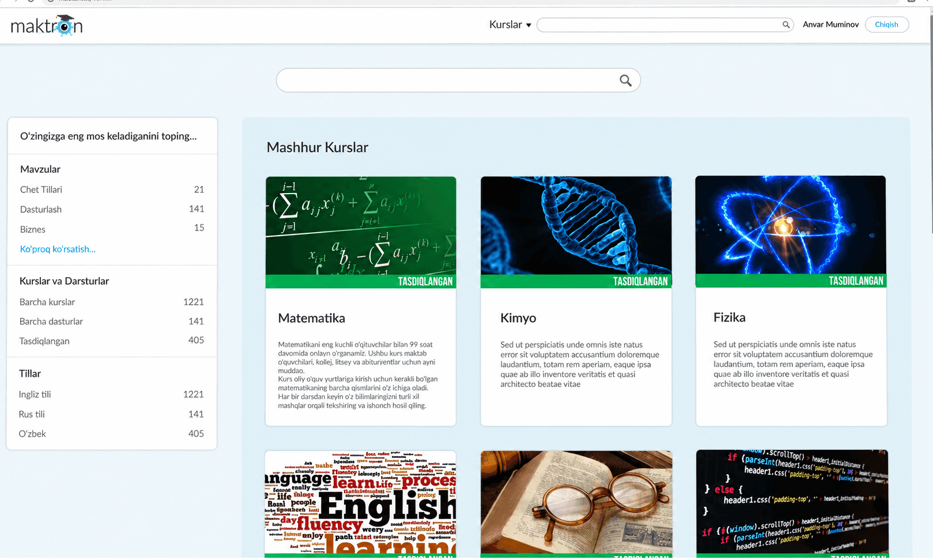Filter by Dasturlash topic

click(x=40, y=209)
